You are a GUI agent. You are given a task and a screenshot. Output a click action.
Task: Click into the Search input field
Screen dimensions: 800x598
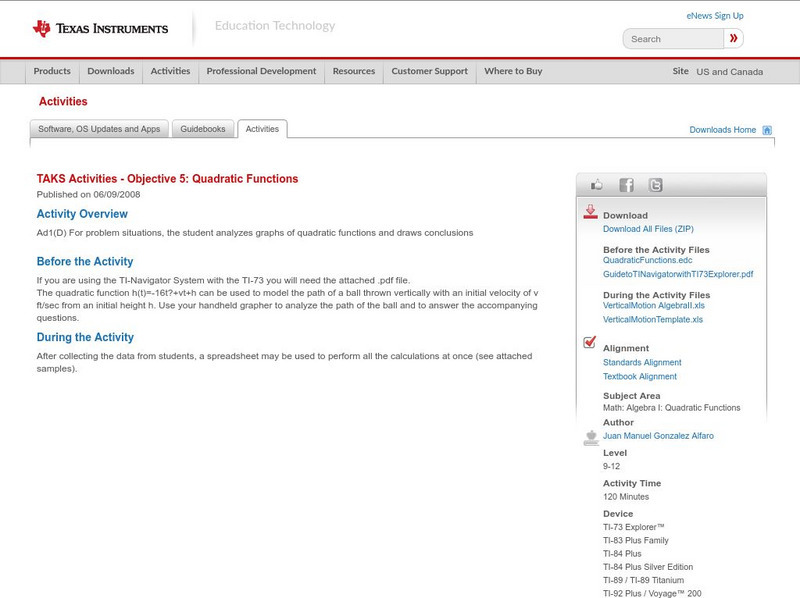click(x=673, y=39)
